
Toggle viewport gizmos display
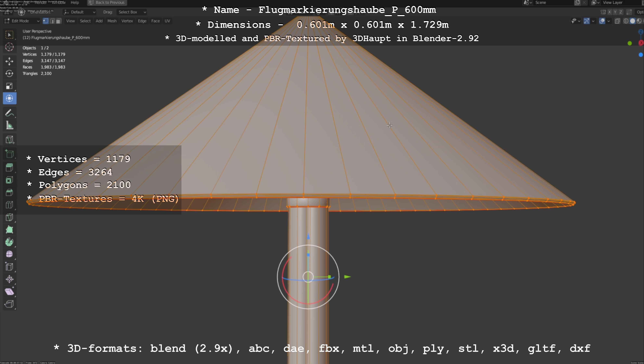pyautogui.click(x=587, y=21)
